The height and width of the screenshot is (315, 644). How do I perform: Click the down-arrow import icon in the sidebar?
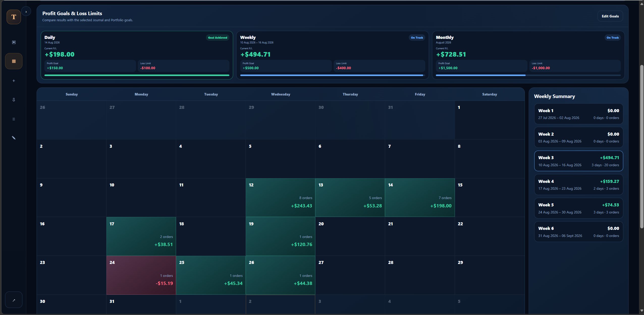click(14, 100)
